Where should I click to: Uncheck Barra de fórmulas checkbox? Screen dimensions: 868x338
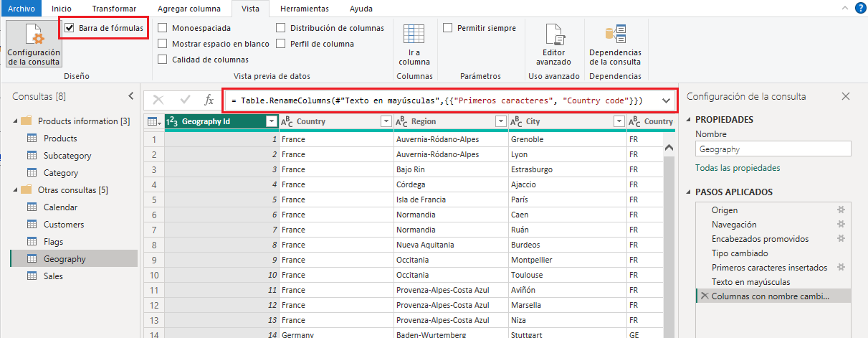pyautogui.click(x=70, y=28)
